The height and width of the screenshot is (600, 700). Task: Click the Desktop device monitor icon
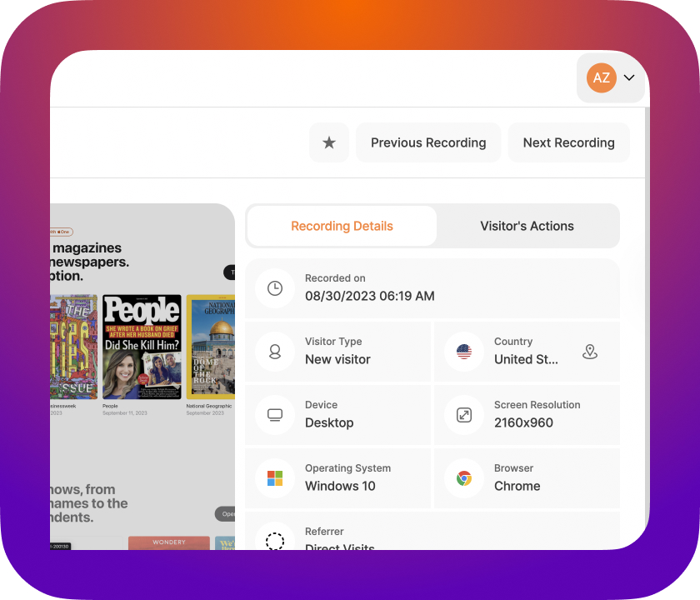click(x=275, y=415)
